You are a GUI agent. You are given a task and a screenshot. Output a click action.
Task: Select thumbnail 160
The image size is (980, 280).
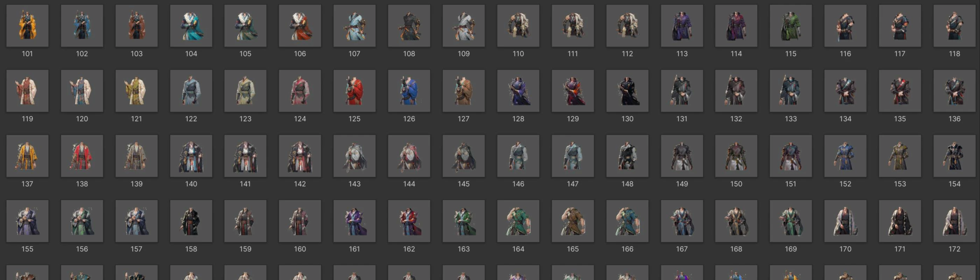tap(300, 221)
